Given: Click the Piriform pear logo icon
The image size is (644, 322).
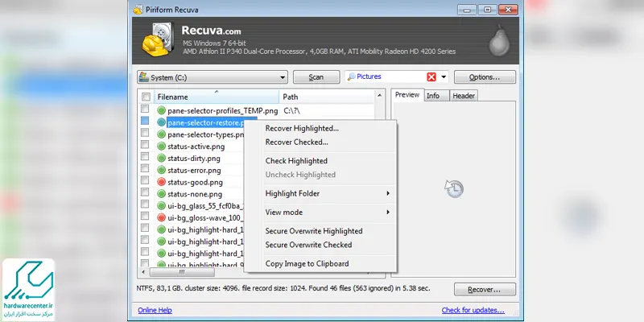Looking at the screenshot, I should coord(499,41).
